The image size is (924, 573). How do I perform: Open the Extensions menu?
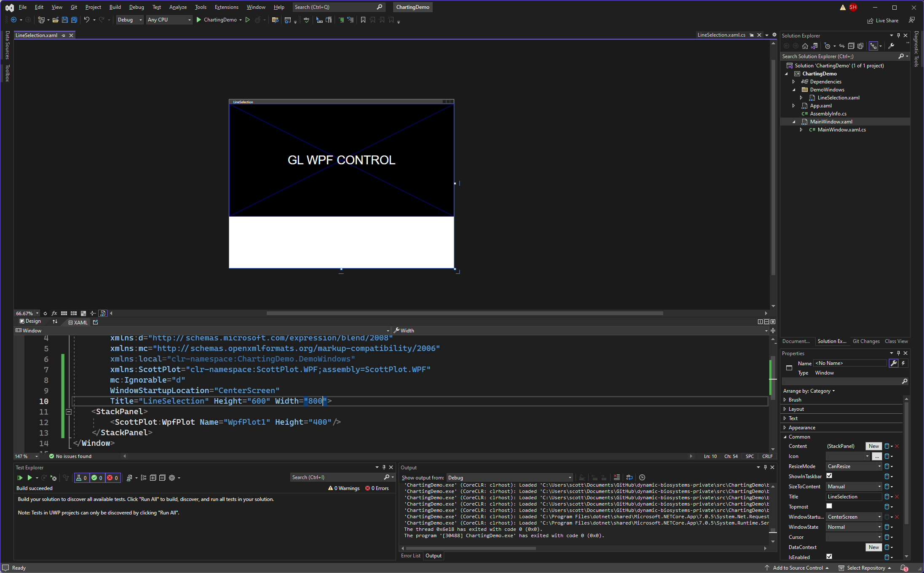[x=226, y=7]
